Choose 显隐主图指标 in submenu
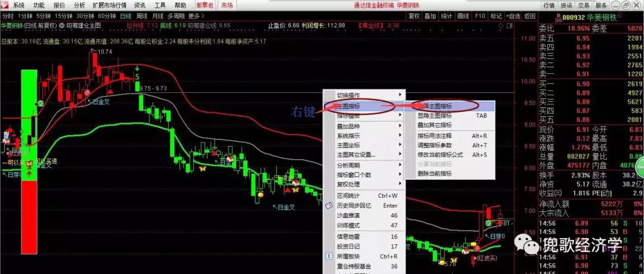The width and height of the screenshot is (644, 274). 450,116
